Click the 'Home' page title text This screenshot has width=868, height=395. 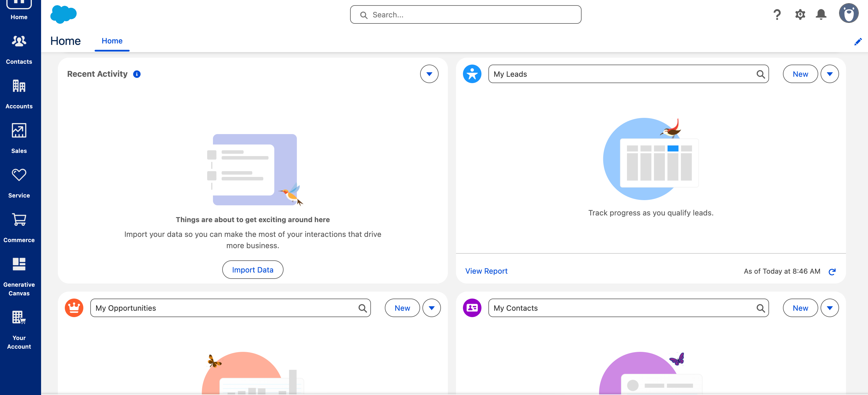click(x=65, y=41)
